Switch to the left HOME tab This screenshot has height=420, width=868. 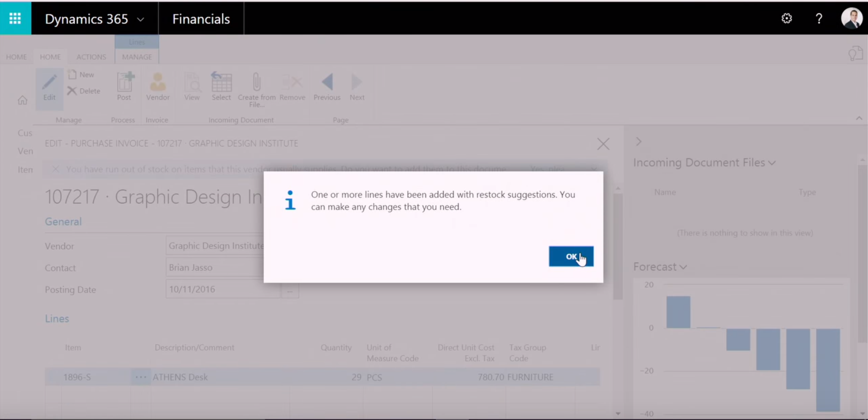(x=16, y=57)
